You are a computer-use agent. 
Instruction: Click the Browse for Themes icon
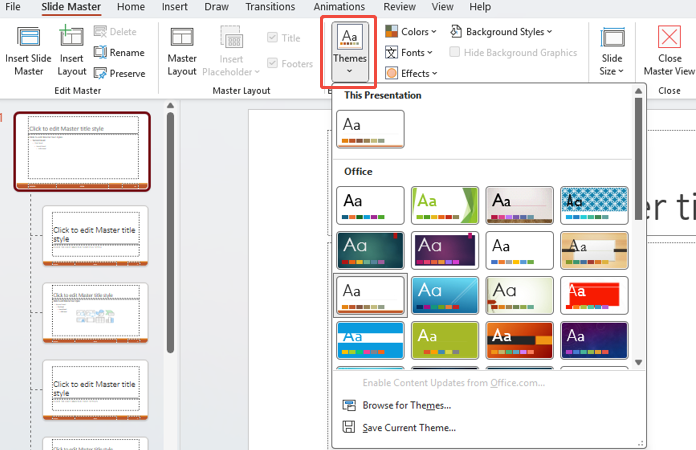pos(349,405)
